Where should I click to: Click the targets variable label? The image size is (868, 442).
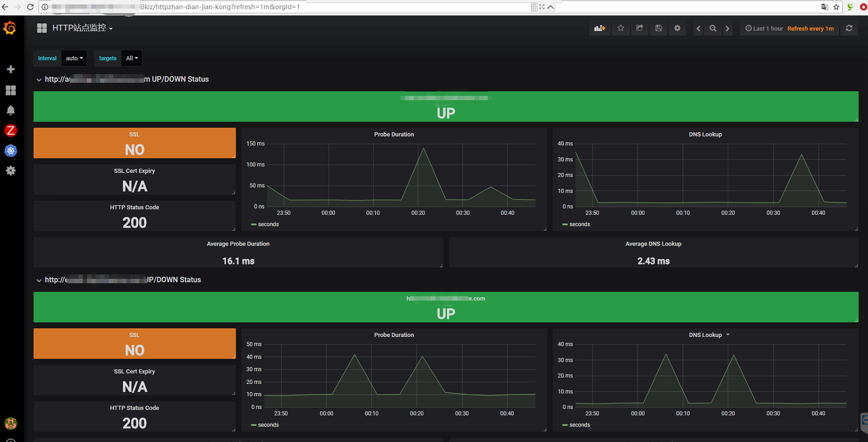click(107, 58)
